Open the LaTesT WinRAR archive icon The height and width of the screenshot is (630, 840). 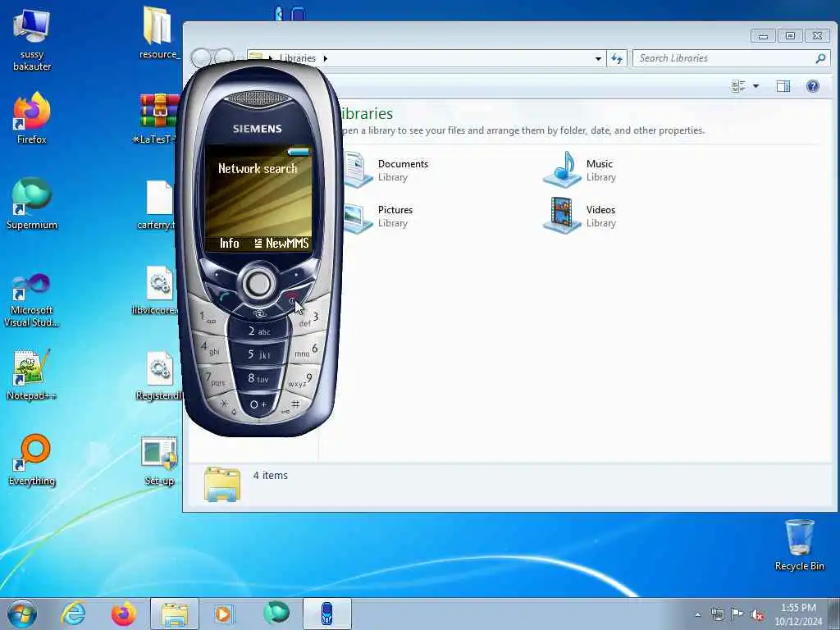(x=157, y=119)
